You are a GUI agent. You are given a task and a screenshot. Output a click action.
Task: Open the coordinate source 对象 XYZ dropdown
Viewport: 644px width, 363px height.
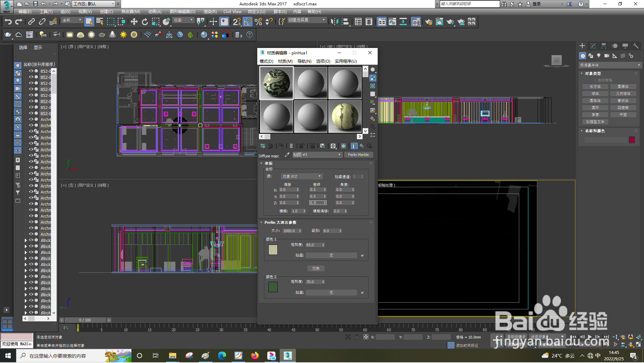[x=302, y=176]
